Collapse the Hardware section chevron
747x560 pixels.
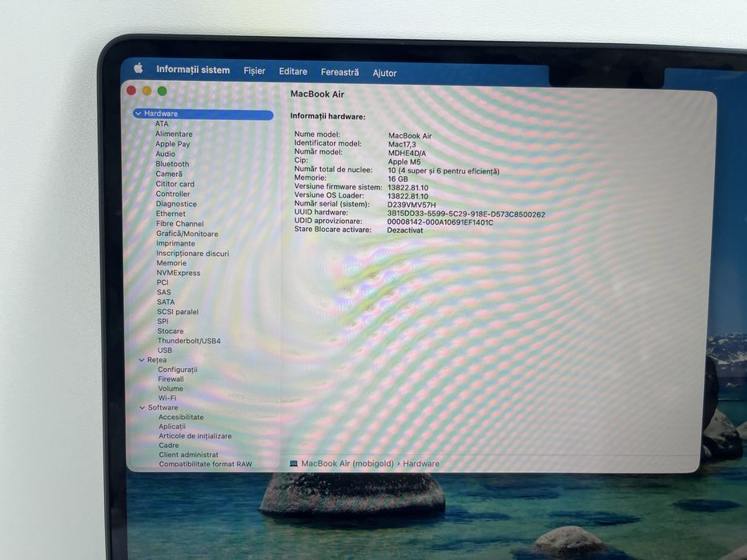point(139,114)
